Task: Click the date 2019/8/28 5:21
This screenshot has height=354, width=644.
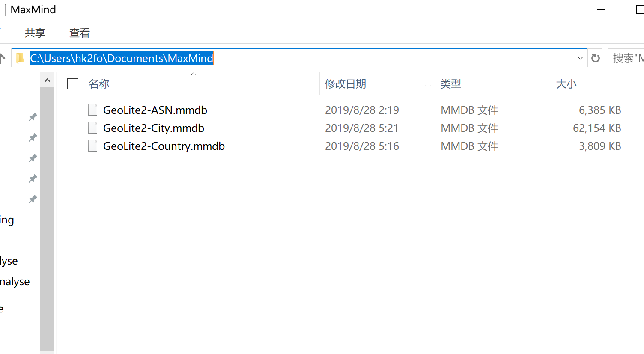Action: [362, 128]
